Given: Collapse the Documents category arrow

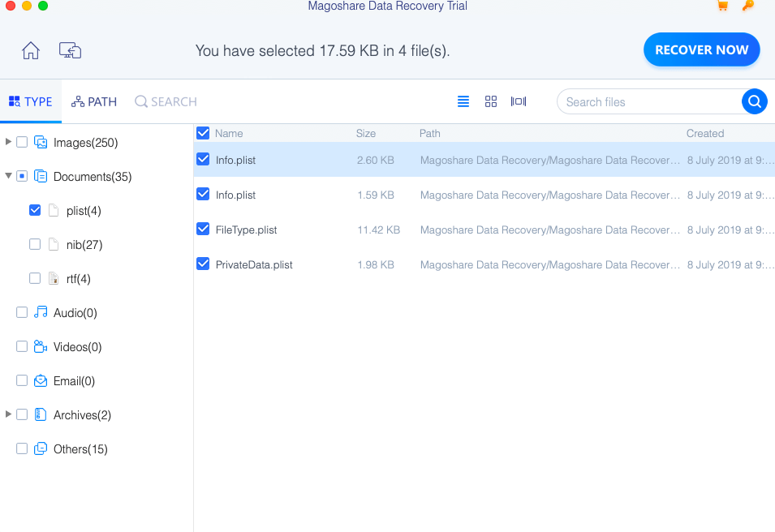Looking at the screenshot, I should pyautogui.click(x=8, y=176).
